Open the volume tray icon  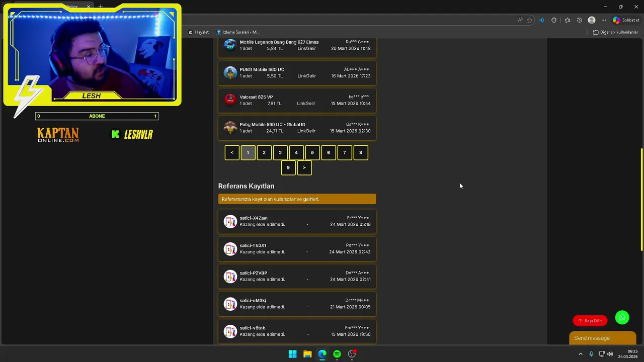click(x=610, y=354)
